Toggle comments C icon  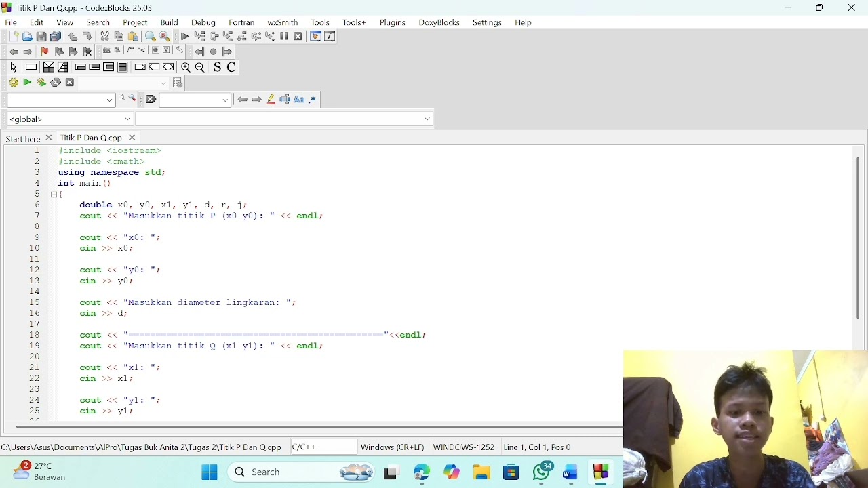[232, 68]
